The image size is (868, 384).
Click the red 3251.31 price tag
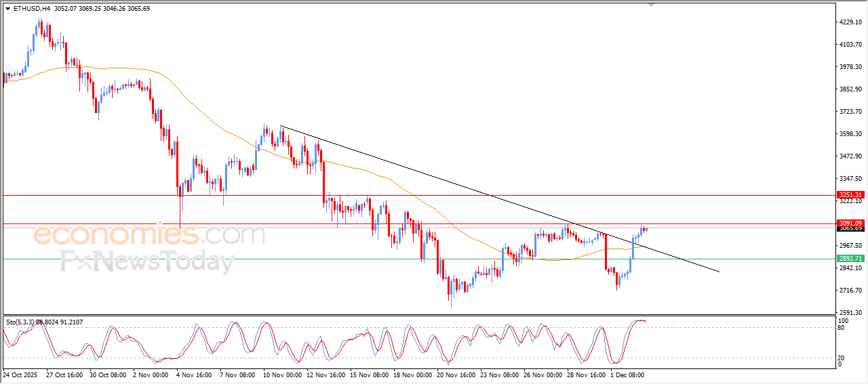(x=850, y=195)
